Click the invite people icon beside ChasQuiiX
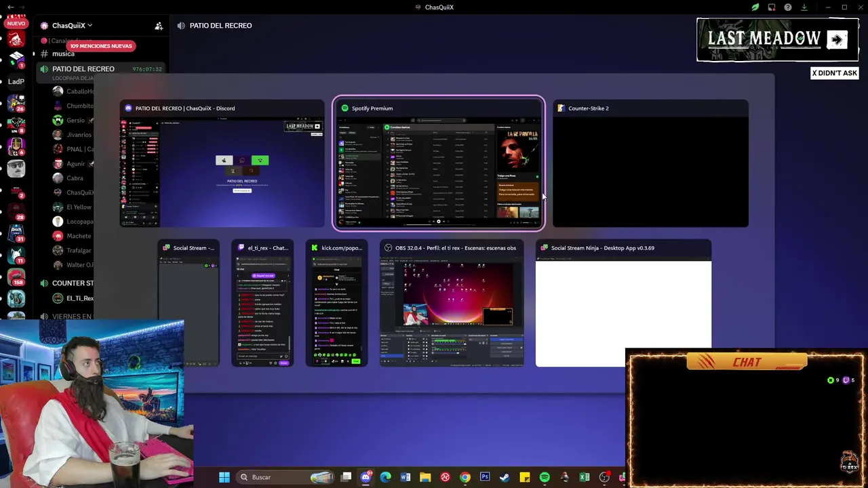The height and width of the screenshot is (488, 868). pos(159,26)
